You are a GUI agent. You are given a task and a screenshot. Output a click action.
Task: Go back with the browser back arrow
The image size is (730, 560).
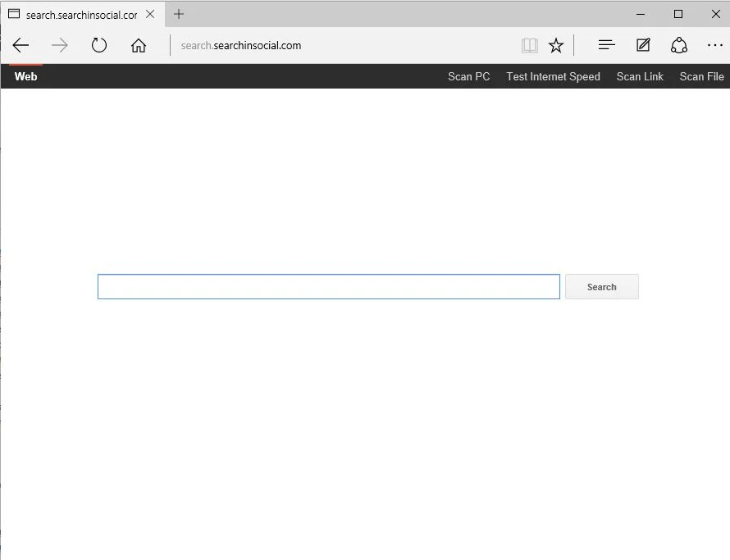21,46
